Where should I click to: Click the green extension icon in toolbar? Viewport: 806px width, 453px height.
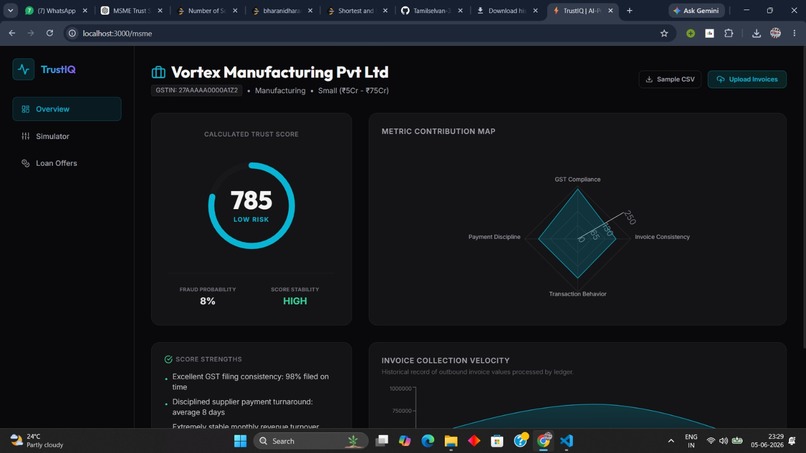click(690, 33)
